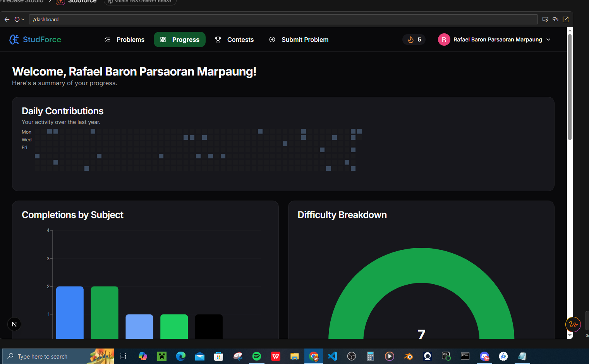Click the plus icon beside Submit Problem

click(x=272, y=39)
